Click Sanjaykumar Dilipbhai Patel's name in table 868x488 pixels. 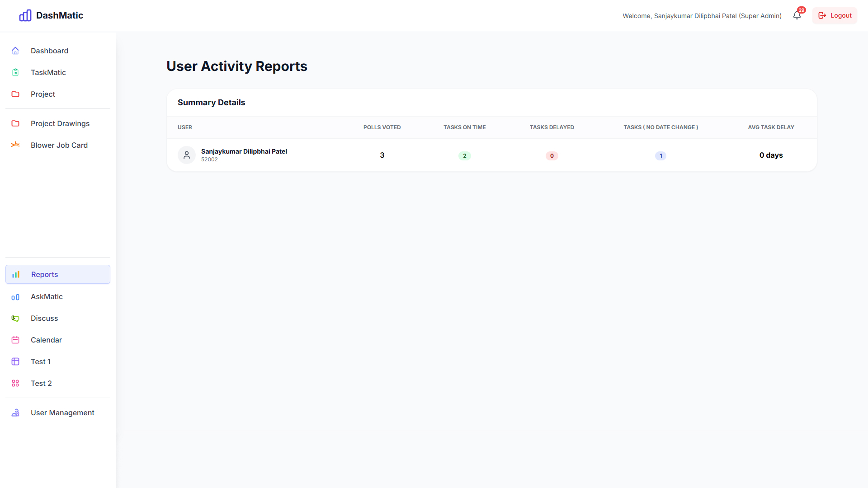pos(244,151)
